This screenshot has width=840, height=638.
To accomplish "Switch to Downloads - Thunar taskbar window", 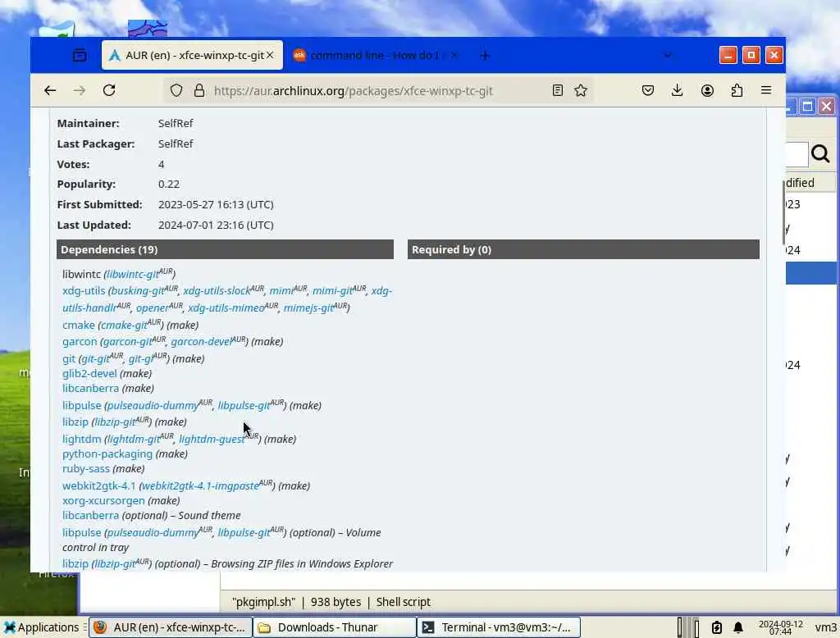I will coord(335,627).
